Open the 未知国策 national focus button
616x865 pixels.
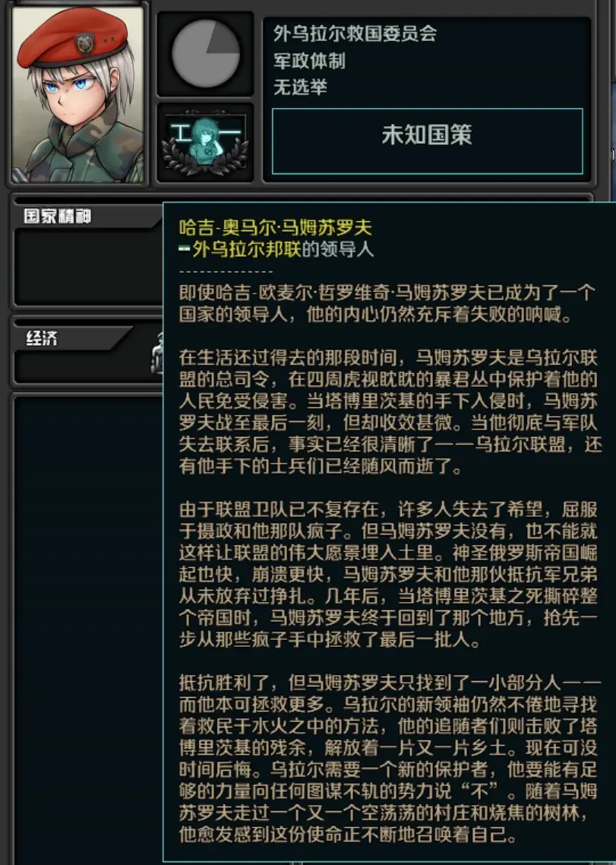427,141
